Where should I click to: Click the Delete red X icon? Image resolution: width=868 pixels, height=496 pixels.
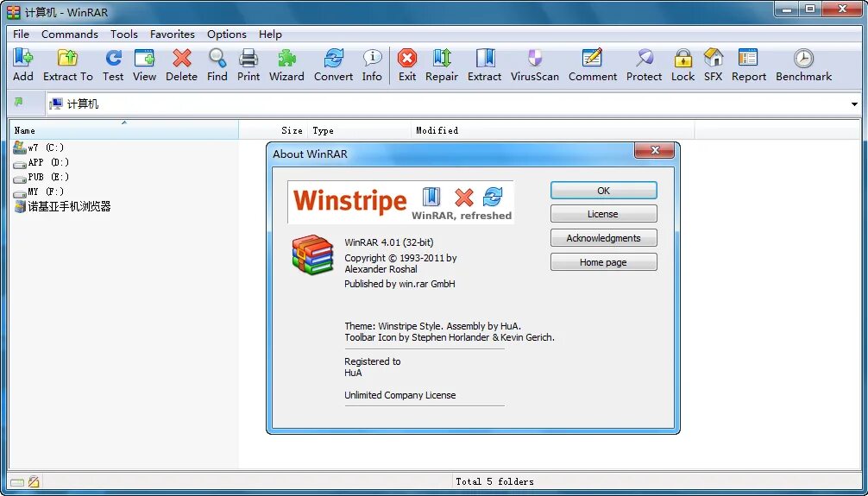tap(181, 58)
